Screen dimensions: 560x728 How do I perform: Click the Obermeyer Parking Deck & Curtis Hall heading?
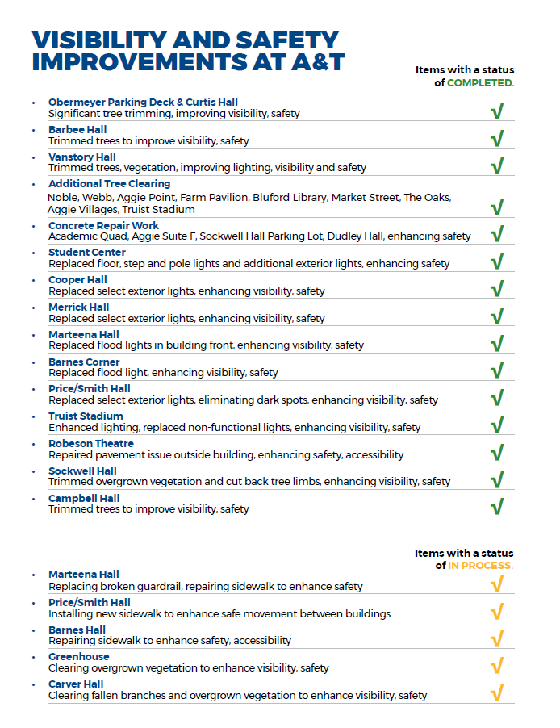[143, 103]
